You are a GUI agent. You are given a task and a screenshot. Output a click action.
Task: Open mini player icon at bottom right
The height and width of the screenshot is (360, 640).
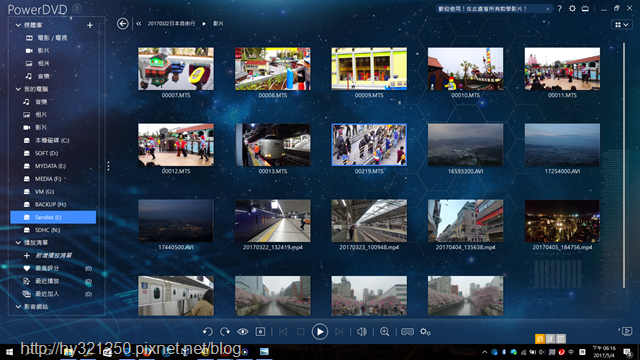tap(627, 331)
